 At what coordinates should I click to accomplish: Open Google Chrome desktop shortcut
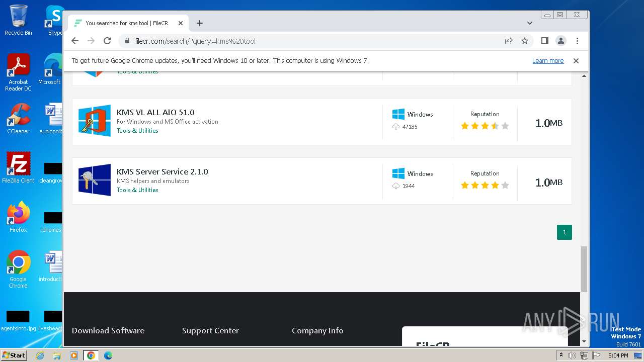(x=18, y=269)
